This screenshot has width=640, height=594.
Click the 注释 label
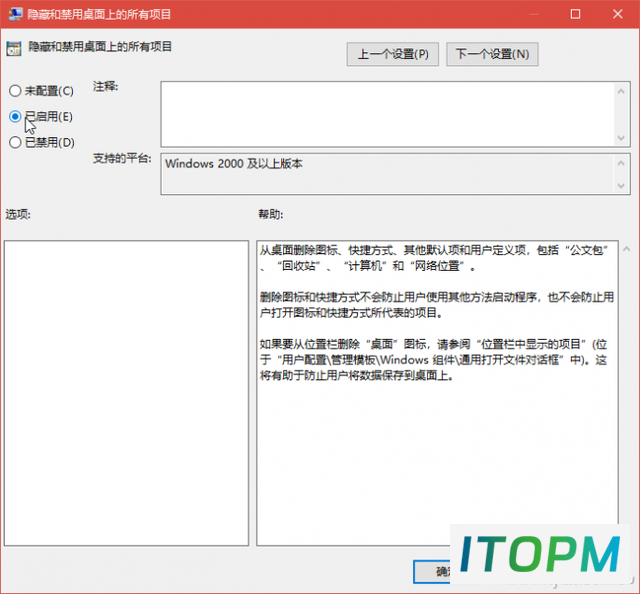tap(105, 87)
